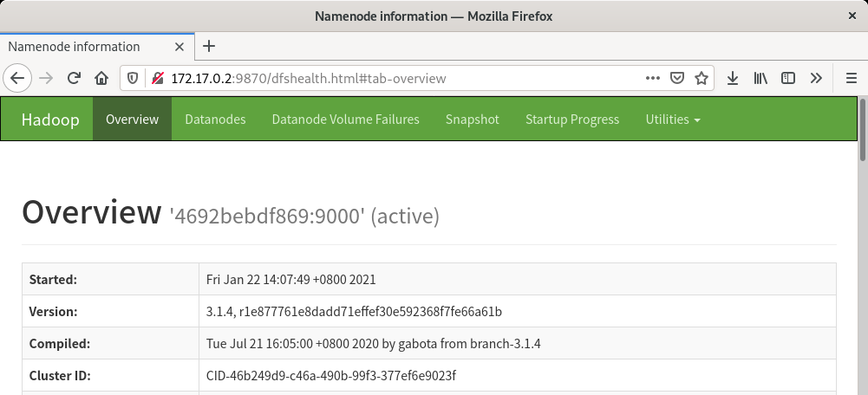Click the insecure connection lock icon

coord(157,78)
